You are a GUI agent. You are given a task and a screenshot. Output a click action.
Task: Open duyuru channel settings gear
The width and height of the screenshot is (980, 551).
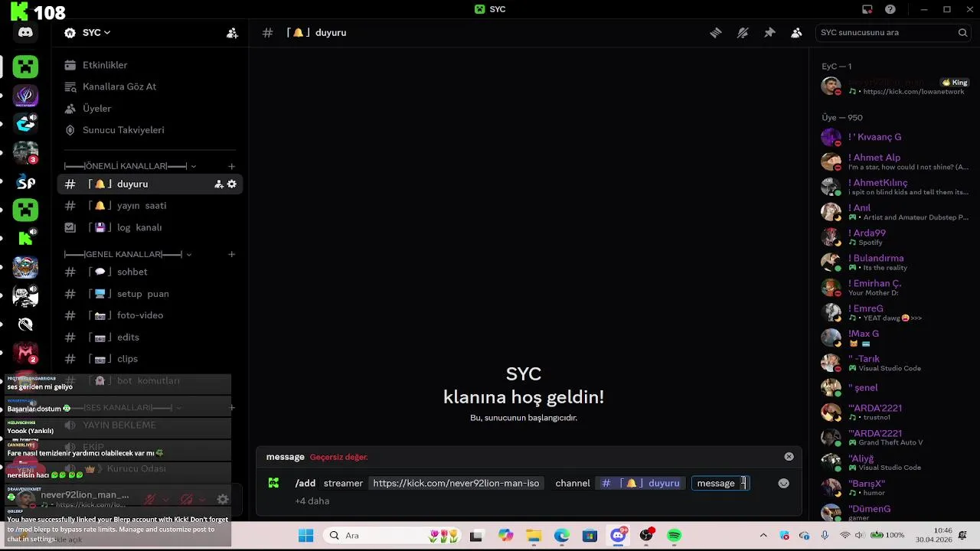tap(232, 184)
